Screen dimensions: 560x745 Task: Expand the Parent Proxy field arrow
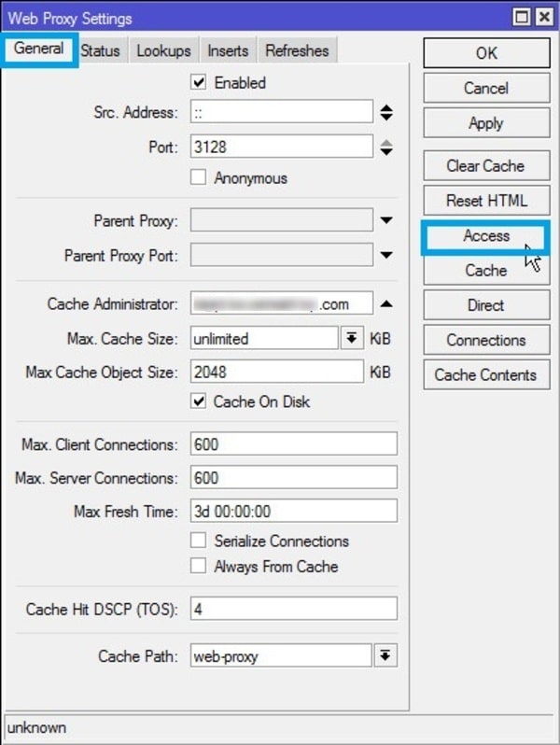[x=386, y=221]
